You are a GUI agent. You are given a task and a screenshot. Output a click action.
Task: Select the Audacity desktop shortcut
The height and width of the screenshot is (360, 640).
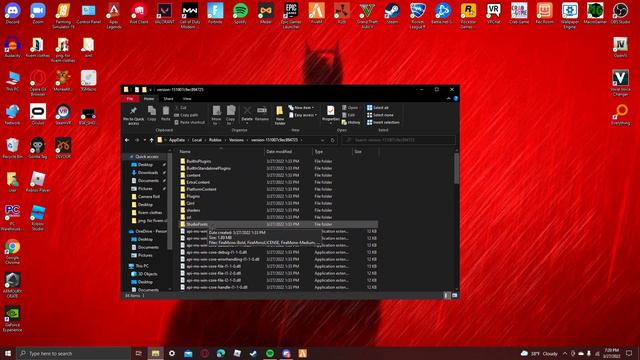pyautogui.click(x=12, y=47)
